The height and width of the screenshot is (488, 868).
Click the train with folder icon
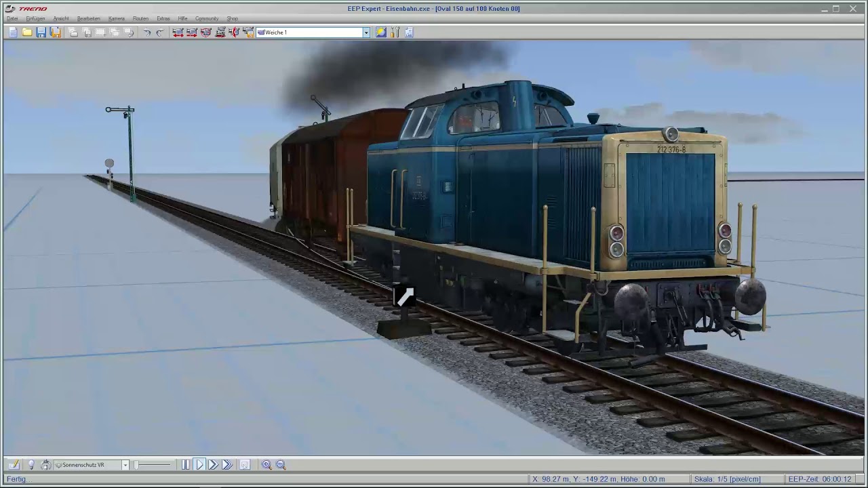tap(248, 32)
